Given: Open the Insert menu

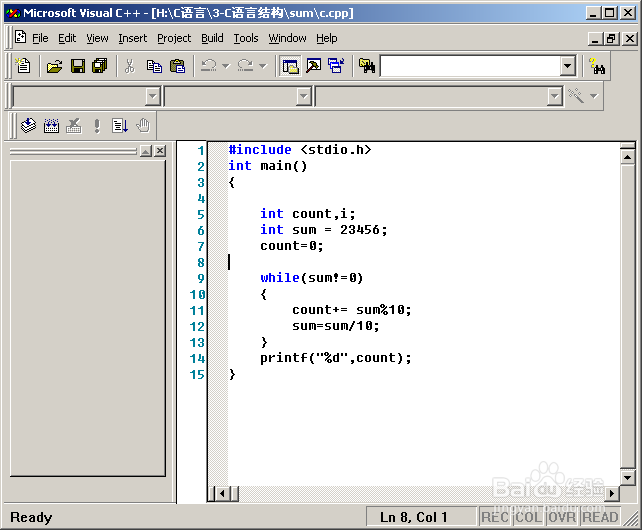Looking at the screenshot, I should pos(133,38).
